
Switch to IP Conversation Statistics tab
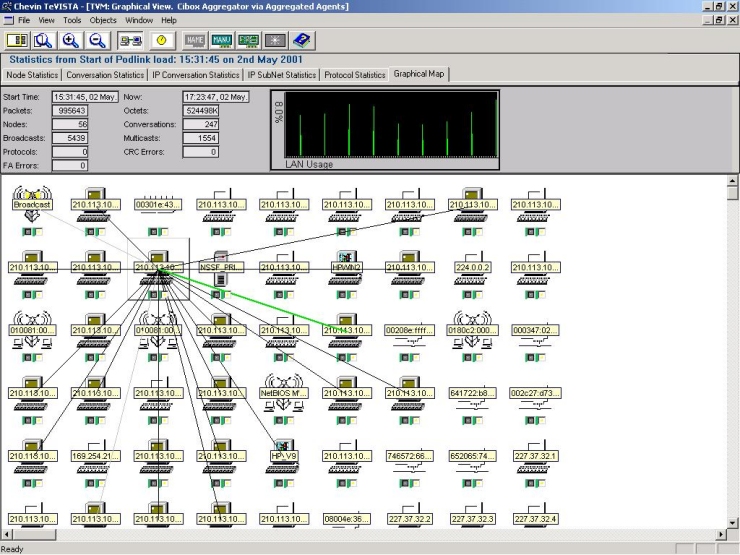coord(195,75)
